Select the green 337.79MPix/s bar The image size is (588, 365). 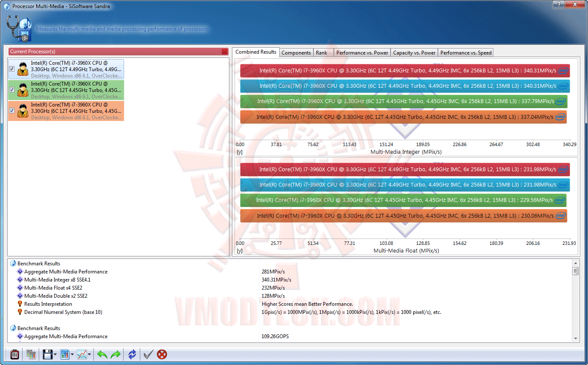pyautogui.click(x=404, y=101)
